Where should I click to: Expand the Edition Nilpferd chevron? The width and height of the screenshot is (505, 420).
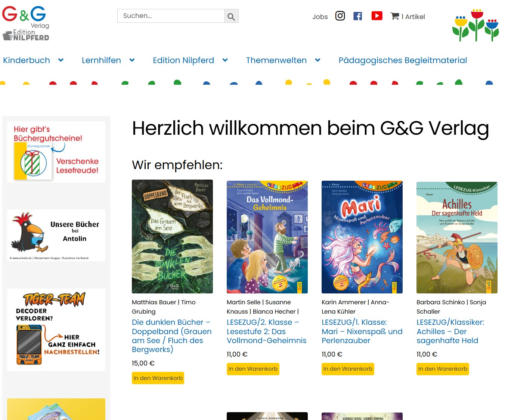coord(225,60)
